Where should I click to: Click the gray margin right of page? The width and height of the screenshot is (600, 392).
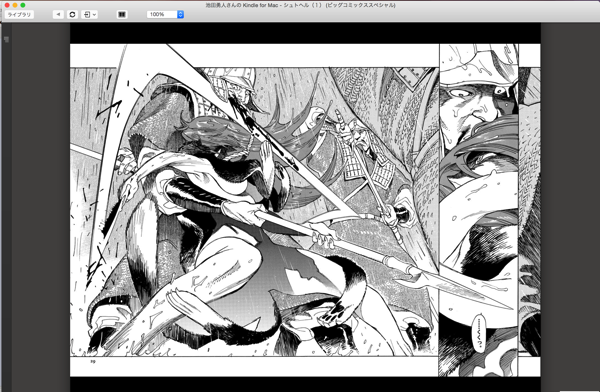[x=570, y=207]
